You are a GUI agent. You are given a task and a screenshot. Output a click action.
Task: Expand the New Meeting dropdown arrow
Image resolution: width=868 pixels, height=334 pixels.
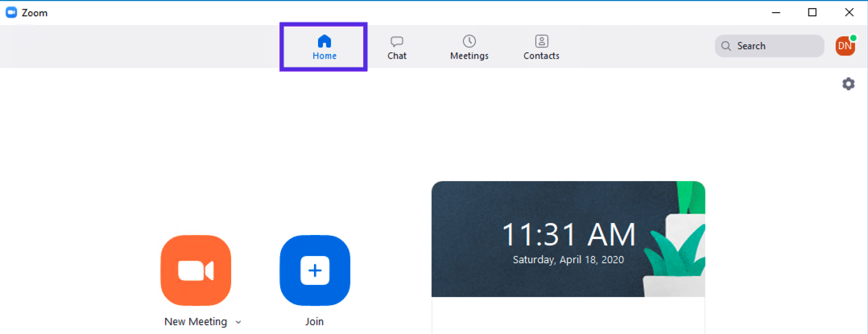tap(238, 322)
